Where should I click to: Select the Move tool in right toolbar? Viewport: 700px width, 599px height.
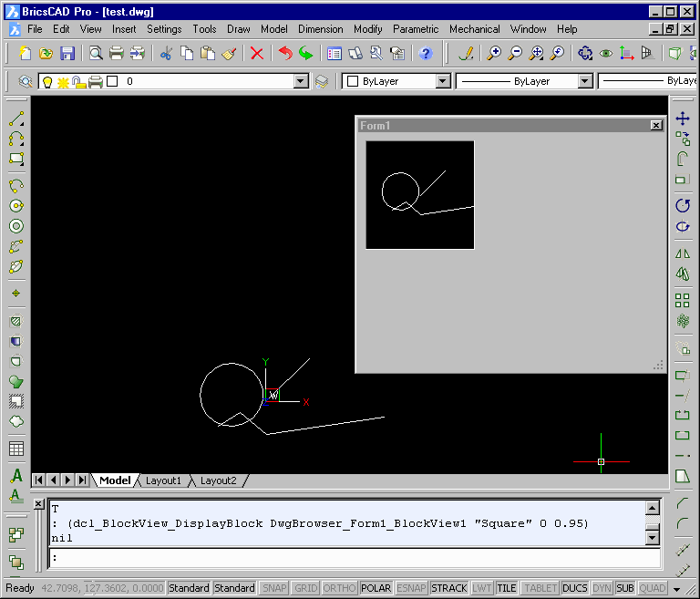(683, 119)
